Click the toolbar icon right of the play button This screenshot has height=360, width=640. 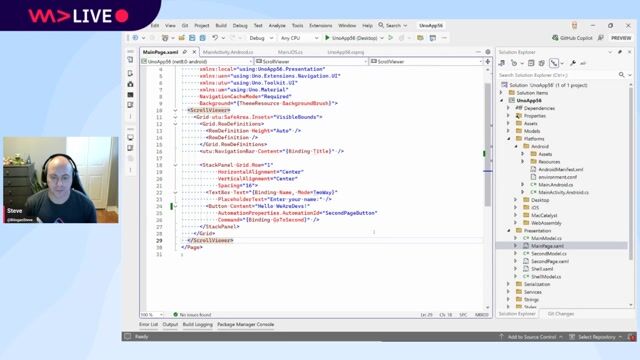click(x=391, y=38)
